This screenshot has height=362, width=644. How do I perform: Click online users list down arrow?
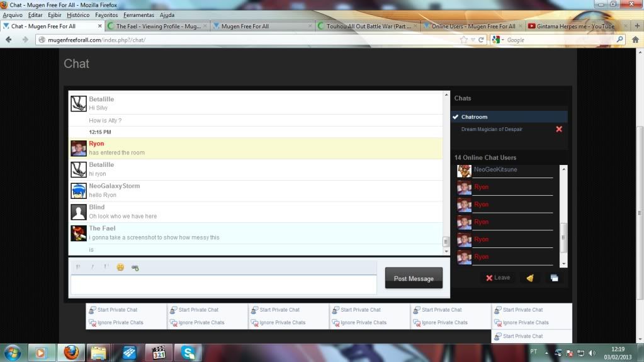tap(564, 264)
